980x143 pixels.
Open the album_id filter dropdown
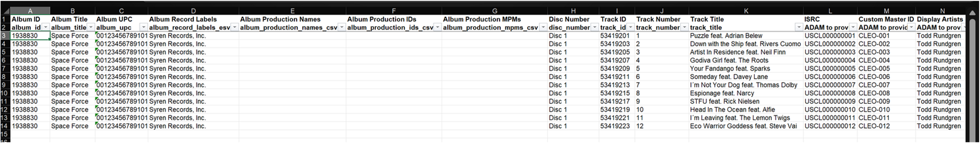(46, 27)
